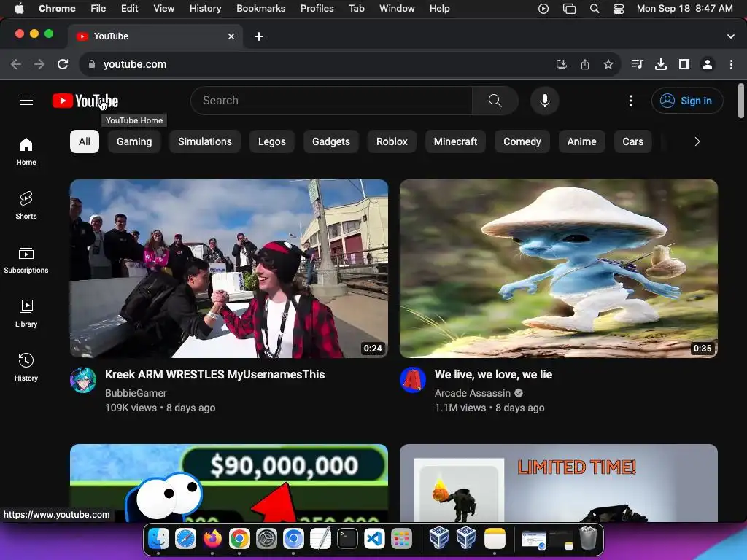Select the Minecraft filter chip
The image size is (747, 560).
(455, 142)
